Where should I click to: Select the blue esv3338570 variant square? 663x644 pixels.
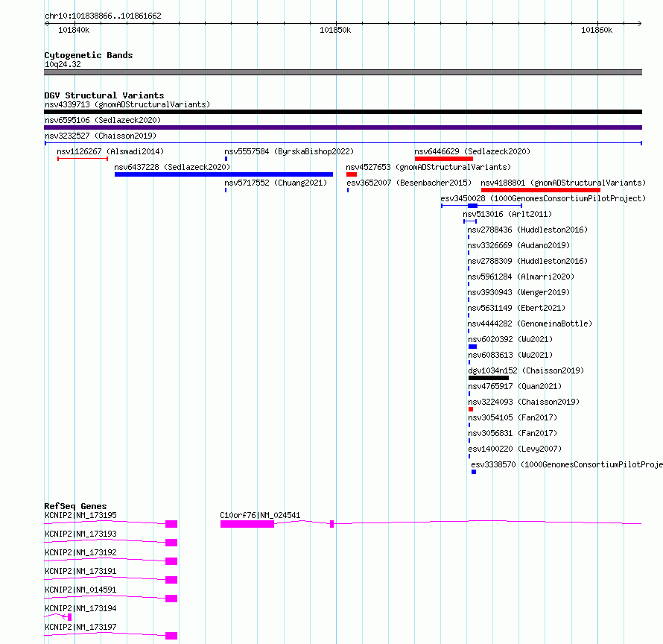point(474,472)
